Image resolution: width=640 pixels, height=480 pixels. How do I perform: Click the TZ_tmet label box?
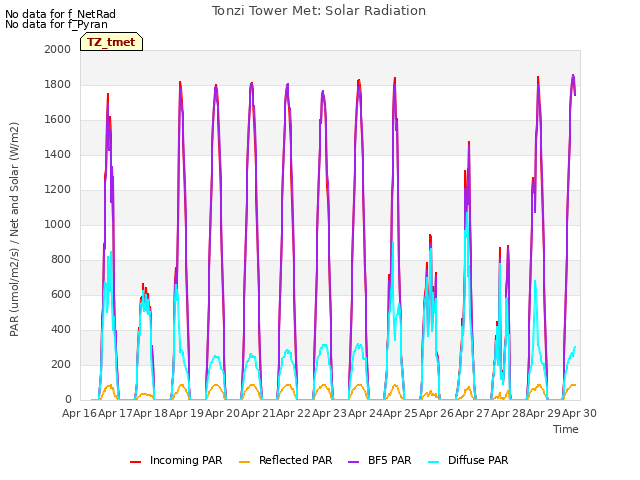(x=111, y=42)
